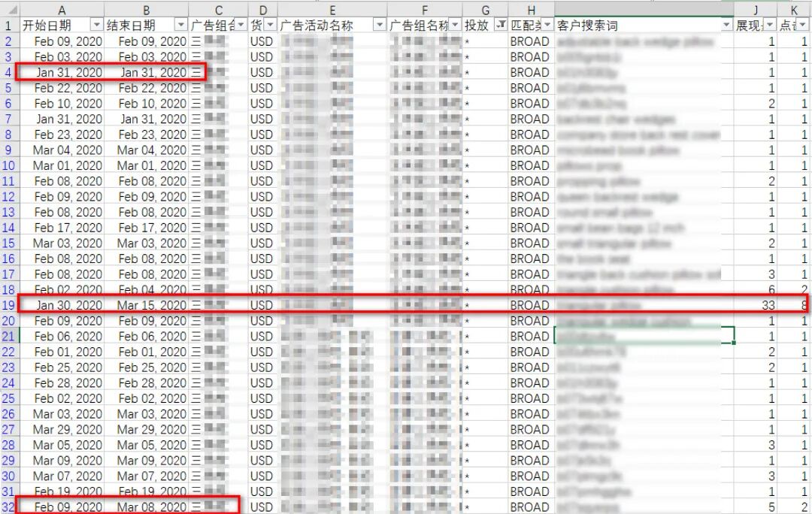
Task: Click the impressions value 5 in row 32
Action: point(756,506)
